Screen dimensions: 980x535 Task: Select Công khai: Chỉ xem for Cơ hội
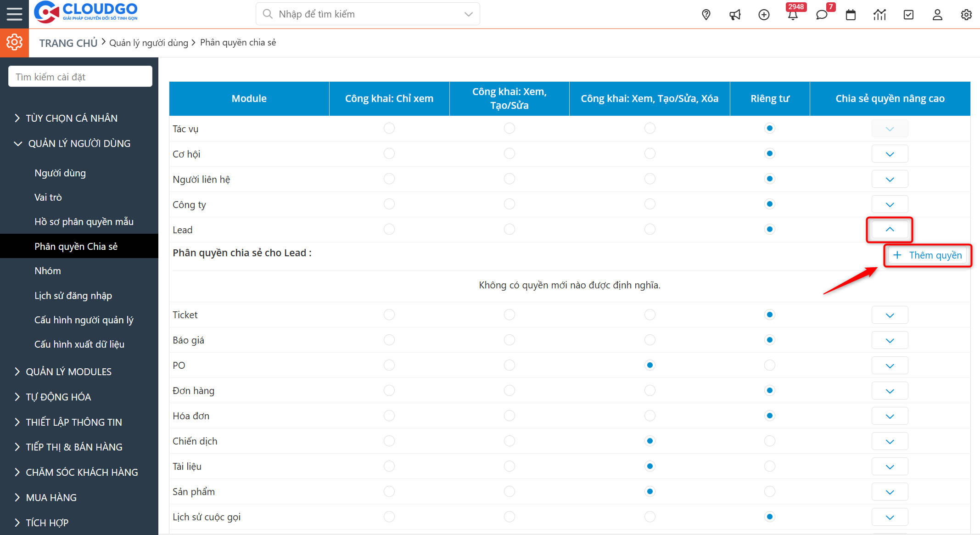coord(389,153)
